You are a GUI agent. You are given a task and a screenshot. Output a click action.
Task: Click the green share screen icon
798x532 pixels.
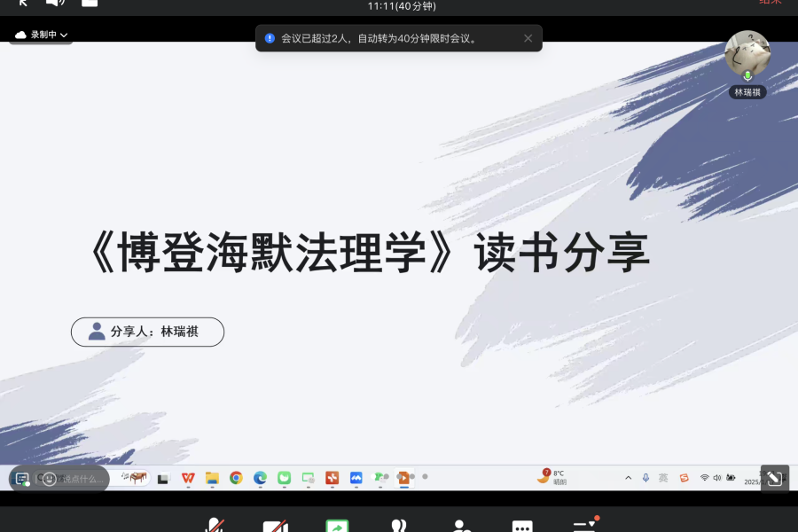(337, 526)
